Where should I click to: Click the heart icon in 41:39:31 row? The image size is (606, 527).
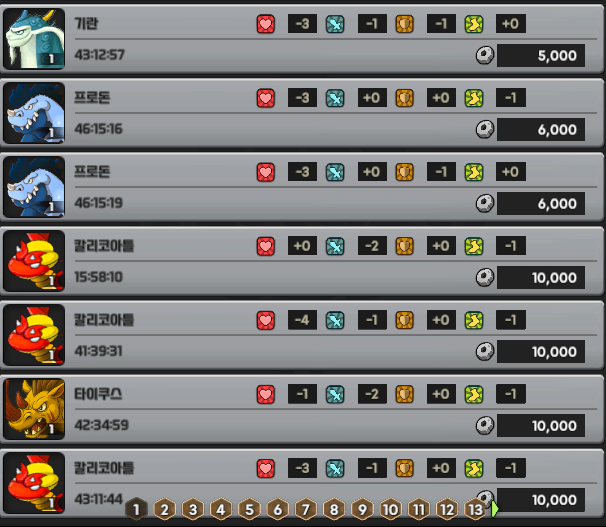266,320
